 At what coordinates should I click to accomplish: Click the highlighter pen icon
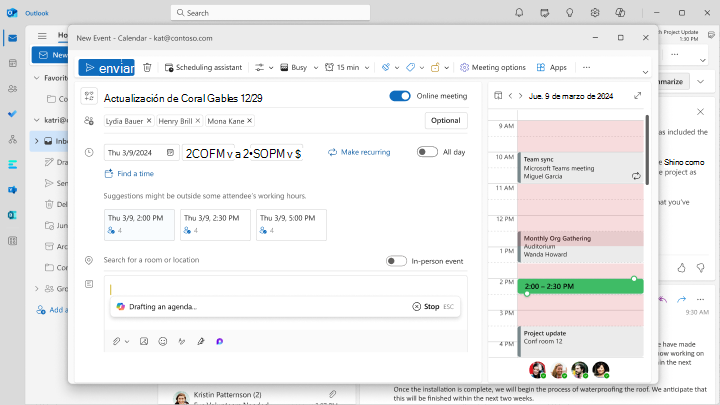point(201,341)
